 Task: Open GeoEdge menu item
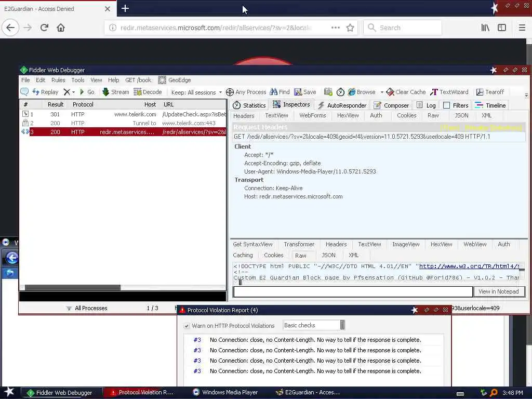(x=175, y=80)
